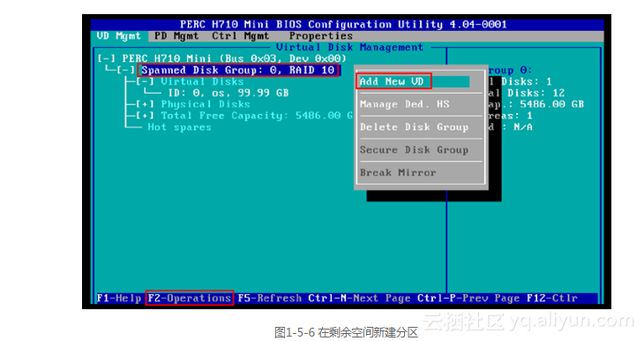644x341 pixels.
Task: Click PERC H710 Mini (Bus 0x03, Dev 0x00)
Action: pos(234,59)
